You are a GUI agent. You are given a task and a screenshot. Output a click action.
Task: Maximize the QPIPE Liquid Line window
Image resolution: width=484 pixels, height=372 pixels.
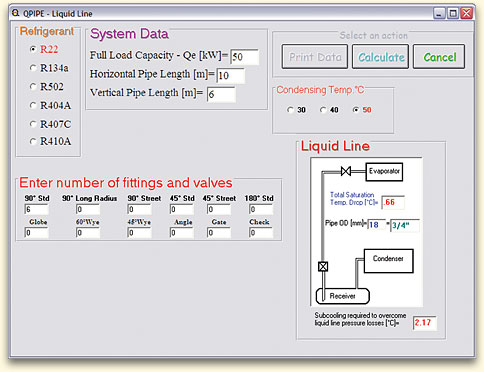[453, 13]
